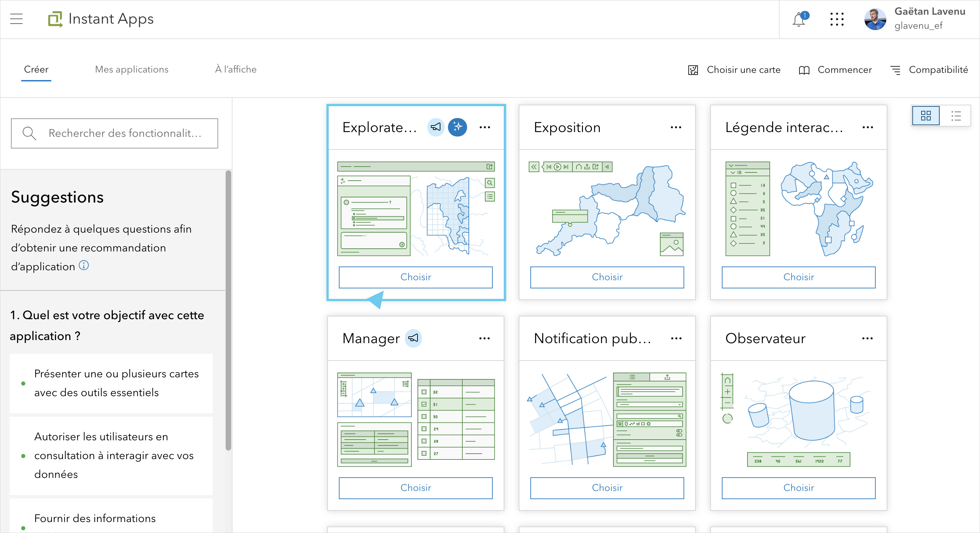Open more options for Observateur card
Viewport: 980px width, 533px height.
point(868,338)
